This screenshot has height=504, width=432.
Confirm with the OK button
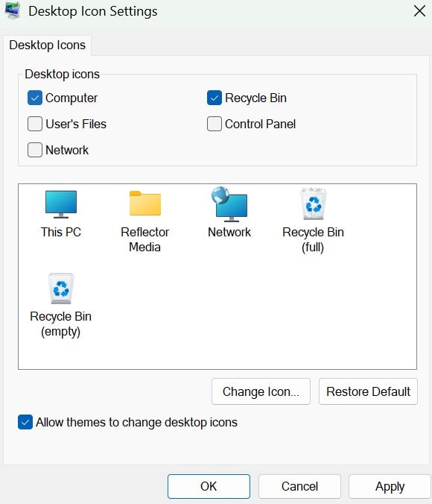209,486
